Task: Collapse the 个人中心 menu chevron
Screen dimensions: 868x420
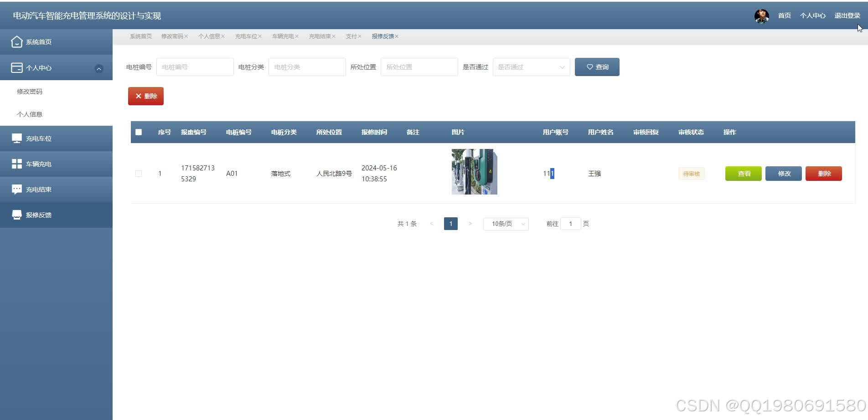Action: [x=98, y=69]
